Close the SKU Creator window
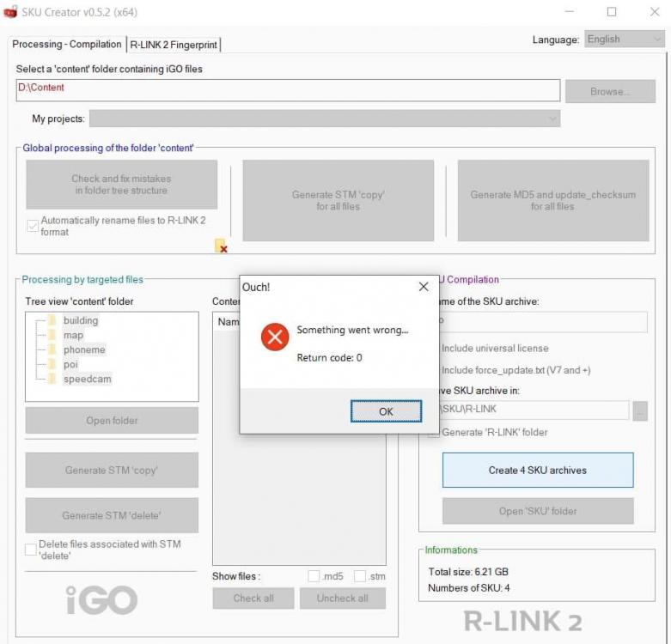Screen dimensions: 671x644 tap(655, 11)
